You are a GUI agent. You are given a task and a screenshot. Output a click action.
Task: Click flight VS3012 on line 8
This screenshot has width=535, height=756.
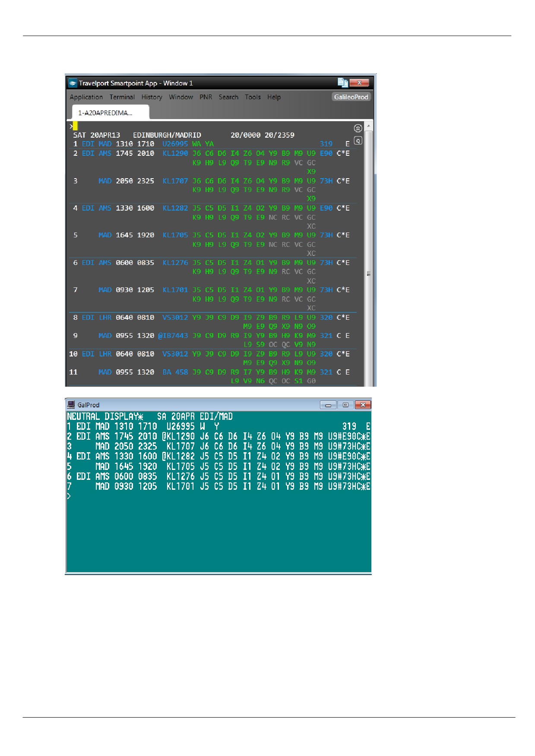(x=175, y=318)
